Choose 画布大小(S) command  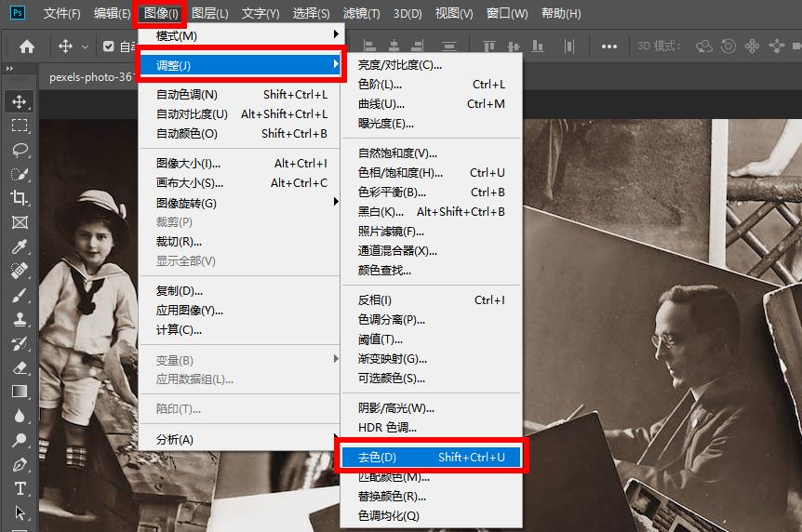(x=241, y=182)
